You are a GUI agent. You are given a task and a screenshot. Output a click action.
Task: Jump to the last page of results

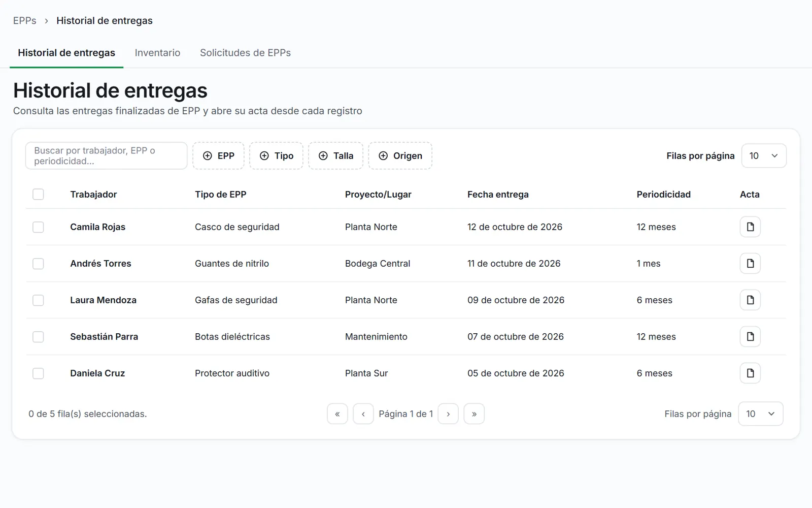474,414
